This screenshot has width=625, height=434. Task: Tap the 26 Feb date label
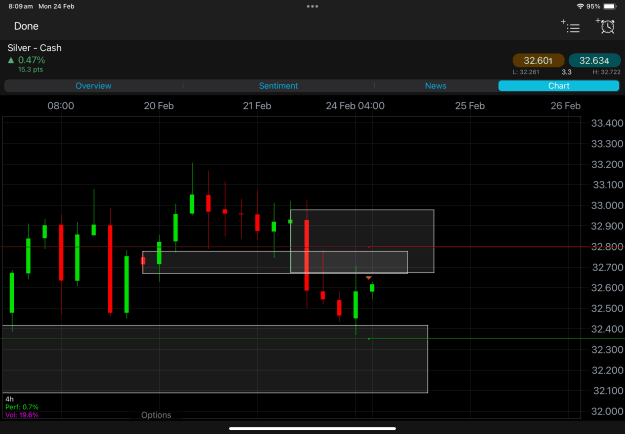click(x=566, y=106)
